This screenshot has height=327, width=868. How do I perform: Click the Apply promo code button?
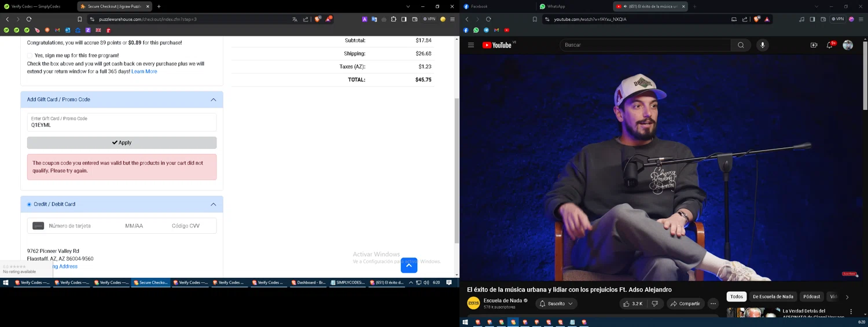[122, 142]
